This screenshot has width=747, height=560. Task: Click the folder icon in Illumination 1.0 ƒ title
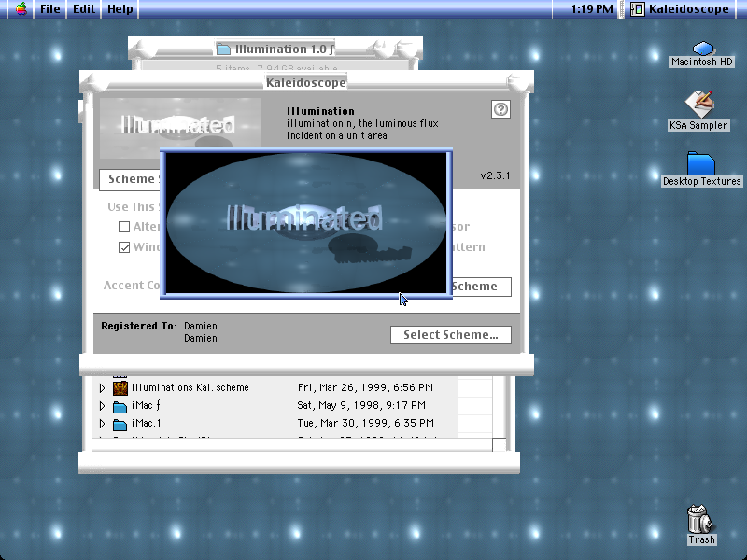(223, 49)
